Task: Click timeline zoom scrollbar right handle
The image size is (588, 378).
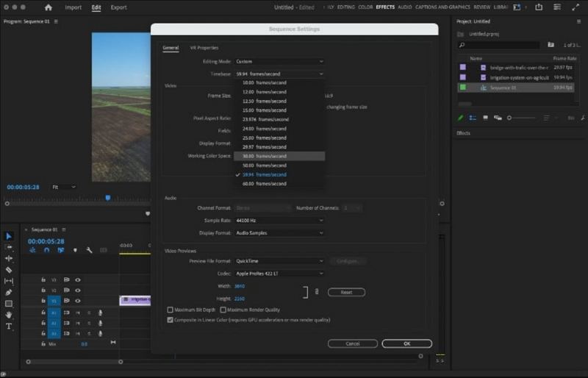Action: coord(121,362)
